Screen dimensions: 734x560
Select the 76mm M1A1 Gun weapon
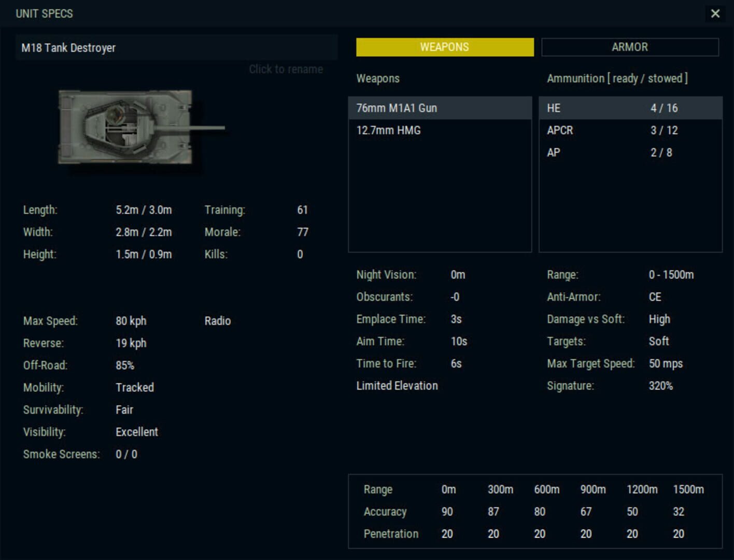coord(441,108)
